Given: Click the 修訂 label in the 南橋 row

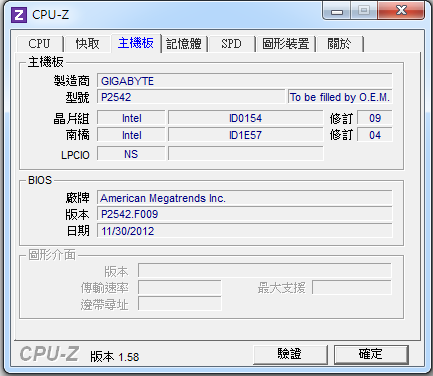Looking at the screenshot, I should point(341,135).
